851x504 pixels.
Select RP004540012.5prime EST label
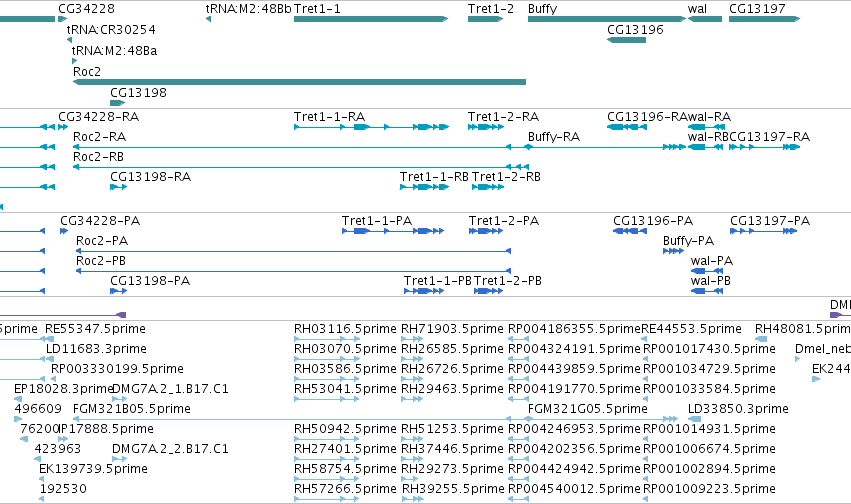tap(574, 489)
